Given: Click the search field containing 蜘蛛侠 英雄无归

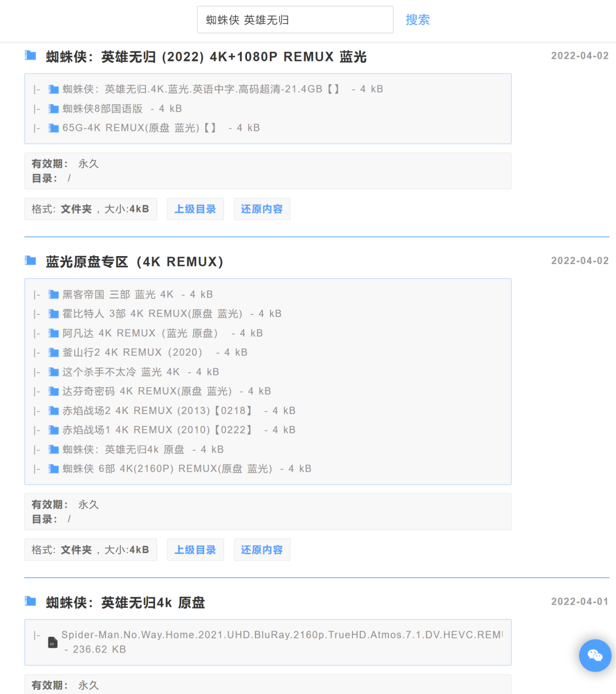Looking at the screenshot, I should point(295,20).
